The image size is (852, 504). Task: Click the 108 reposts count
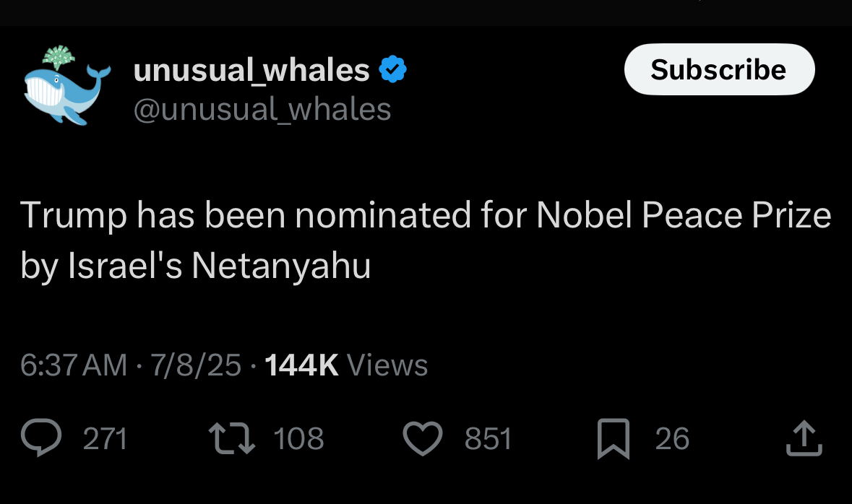(x=298, y=438)
